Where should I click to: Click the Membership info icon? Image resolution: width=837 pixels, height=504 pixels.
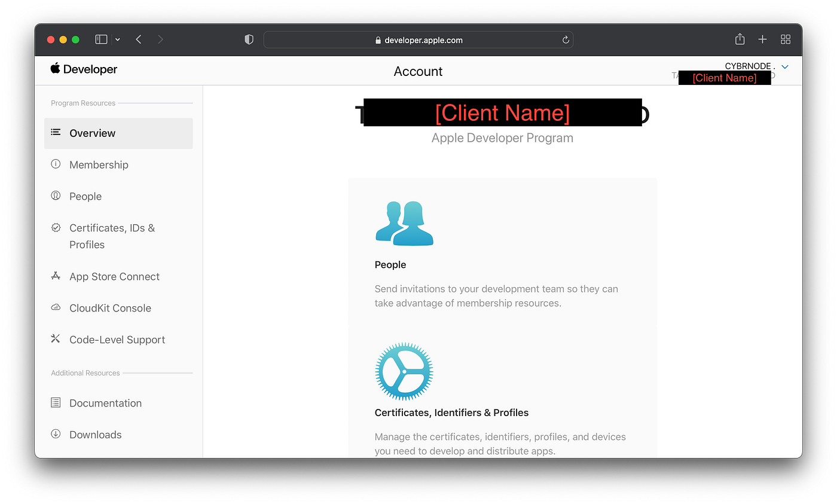[x=56, y=164]
